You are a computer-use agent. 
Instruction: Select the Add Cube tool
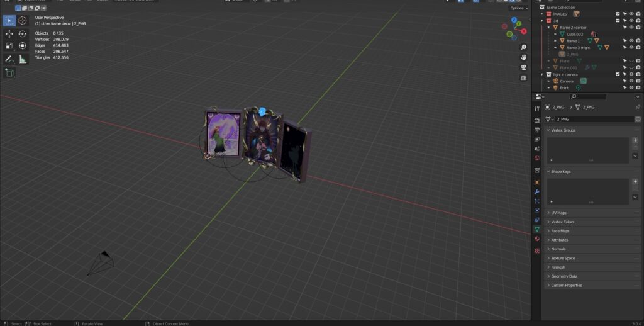click(x=9, y=73)
